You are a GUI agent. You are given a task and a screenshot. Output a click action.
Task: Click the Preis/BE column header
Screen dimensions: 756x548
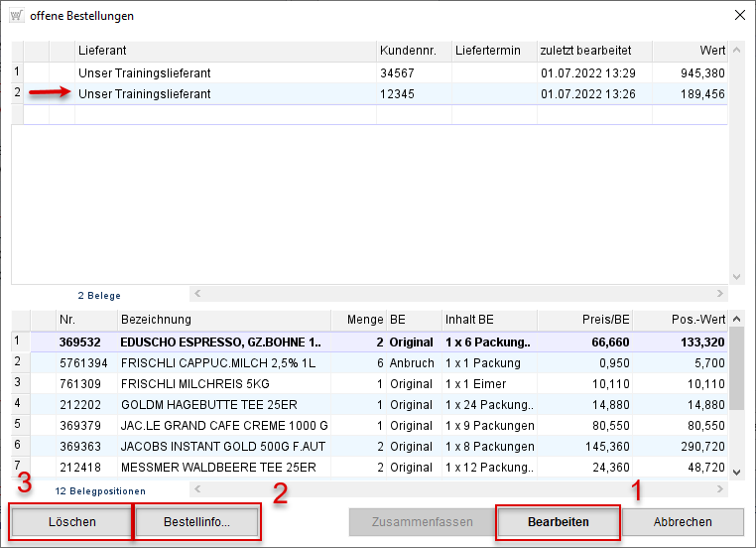pyautogui.click(x=584, y=320)
